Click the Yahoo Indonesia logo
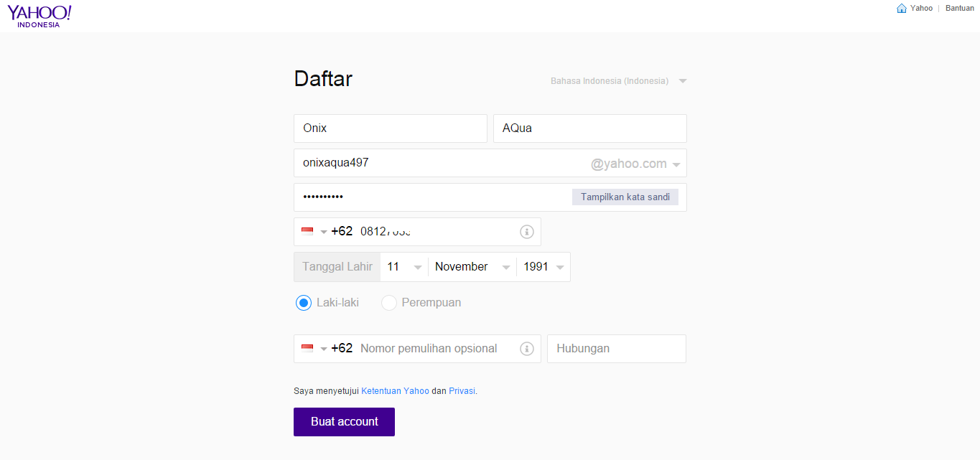 click(x=39, y=14)
